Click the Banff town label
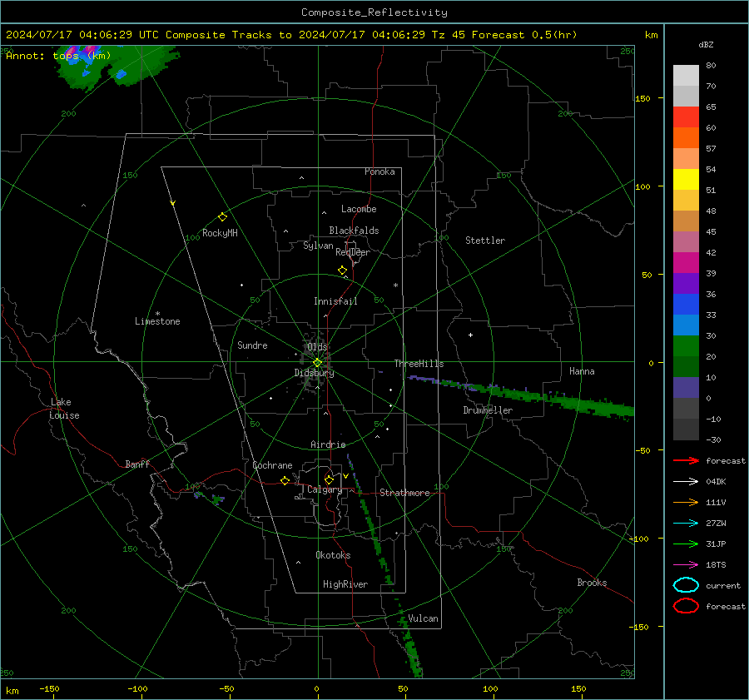 [137, 464]
